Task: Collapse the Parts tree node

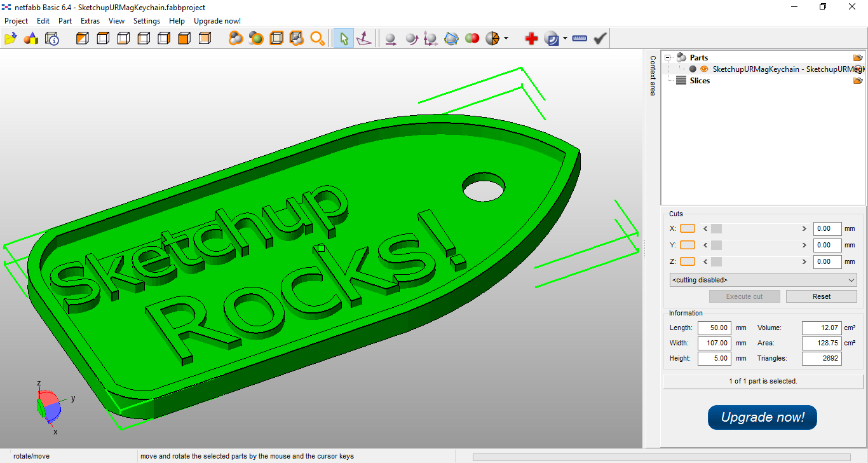Action: tap(668, 57)
